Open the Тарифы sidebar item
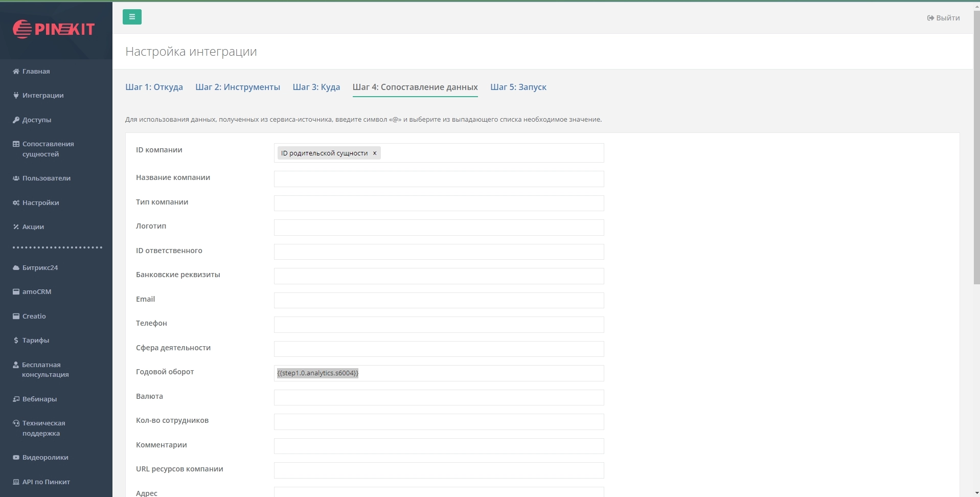 tap(35, 341)
